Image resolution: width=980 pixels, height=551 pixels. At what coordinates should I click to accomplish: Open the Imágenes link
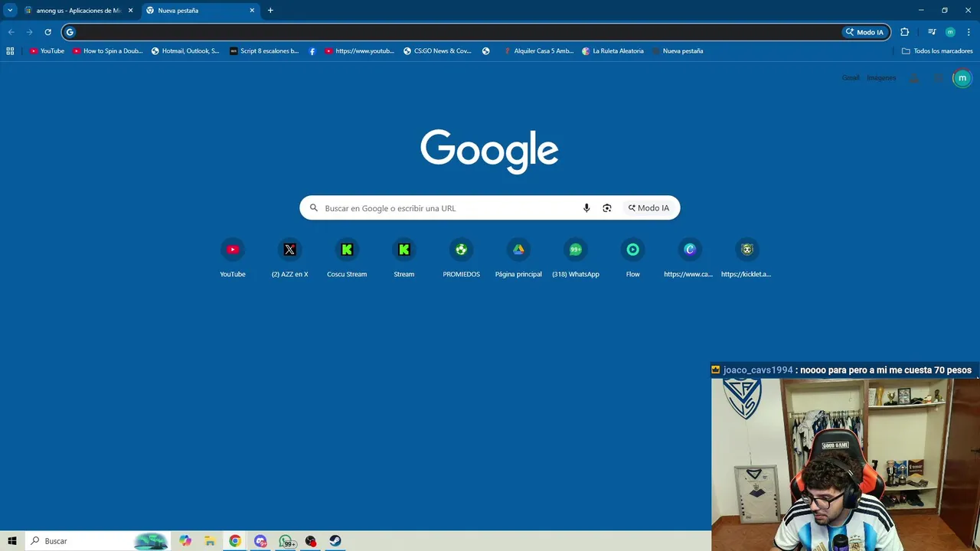881,78
